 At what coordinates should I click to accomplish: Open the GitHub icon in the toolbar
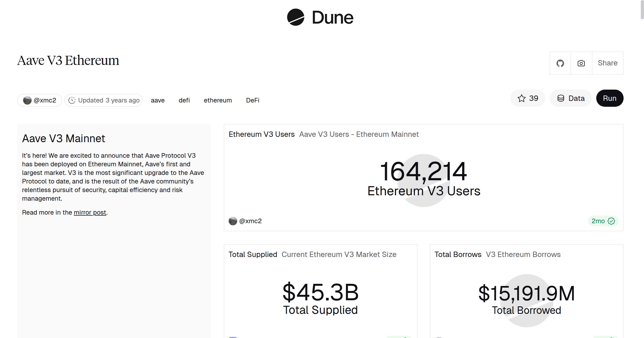coord(560,63)
